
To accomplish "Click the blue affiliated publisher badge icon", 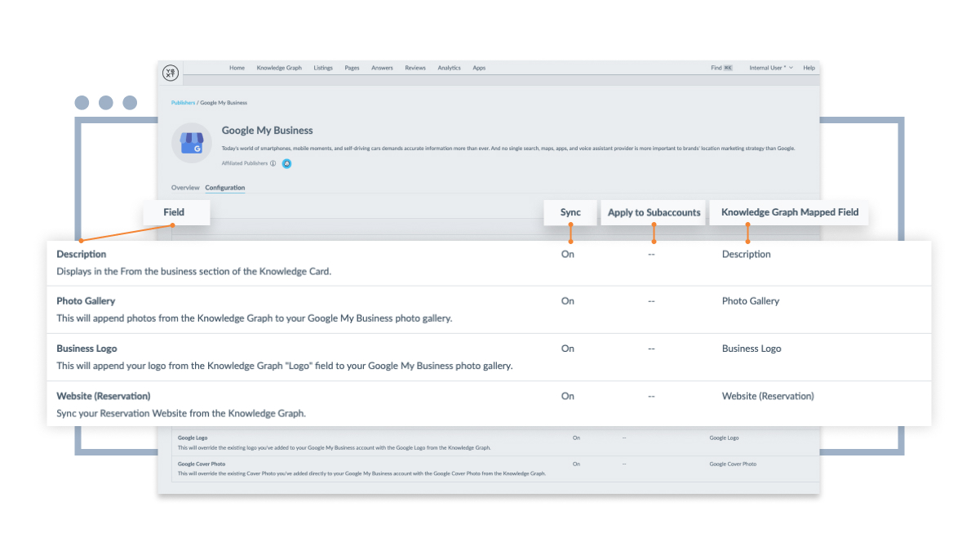I will pos(287,163).
